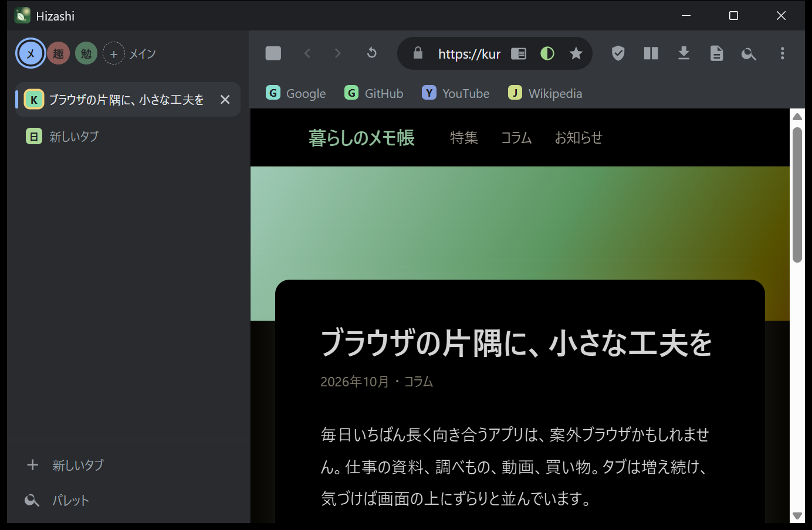Switch to the 新しいタブ tab entry
Screen dimensions: 812x530
127,137
